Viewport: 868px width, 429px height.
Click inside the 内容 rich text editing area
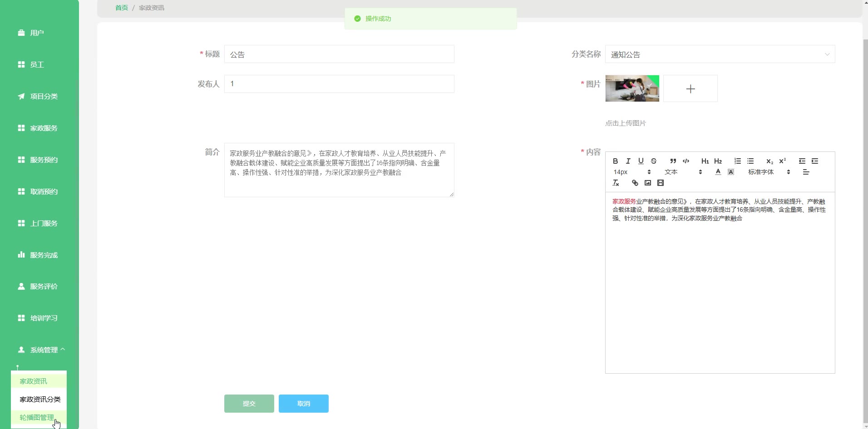point(720,283)
